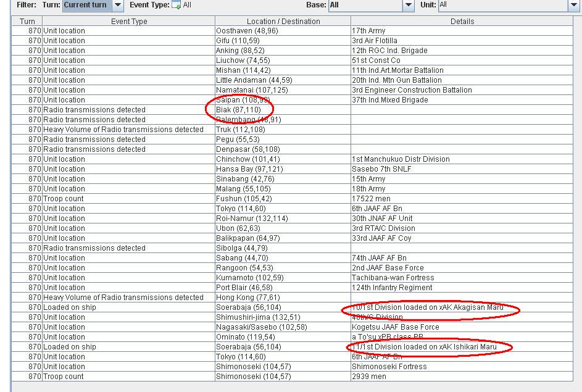
Task: Click the Truk heavy radio transmissions event
Action: pyautogui.click(x=292, y=130)
